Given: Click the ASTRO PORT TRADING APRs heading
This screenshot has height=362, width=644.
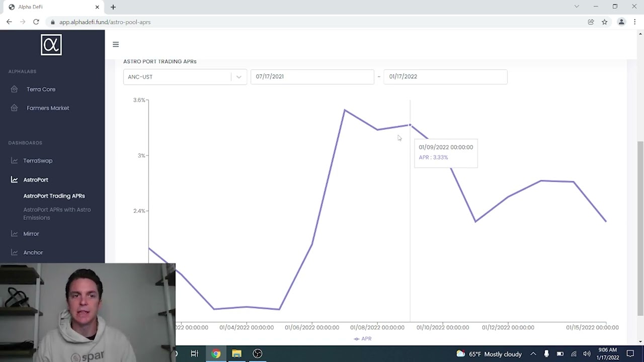Looking at the screenshot, I should 160,61.
